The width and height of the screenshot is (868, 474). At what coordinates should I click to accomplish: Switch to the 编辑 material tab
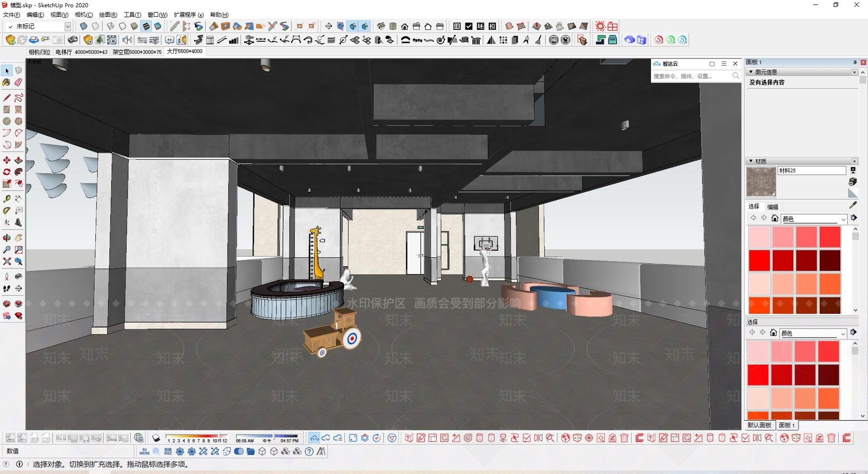coord(773,207)
